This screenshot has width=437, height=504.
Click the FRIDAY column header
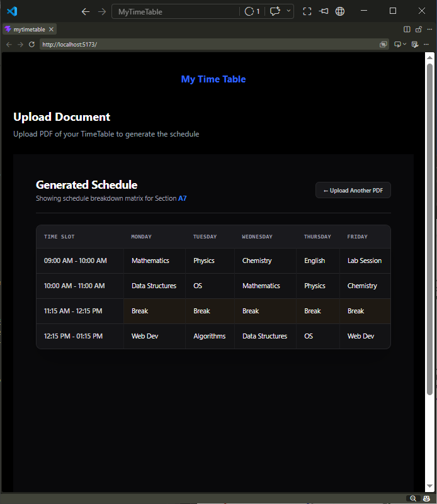tap(357, 237)
